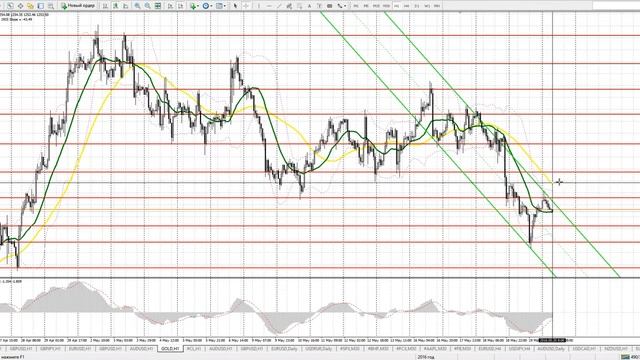640x360 pixels.
Task: Select the standard cursor tool
Action: coord(236,6)
